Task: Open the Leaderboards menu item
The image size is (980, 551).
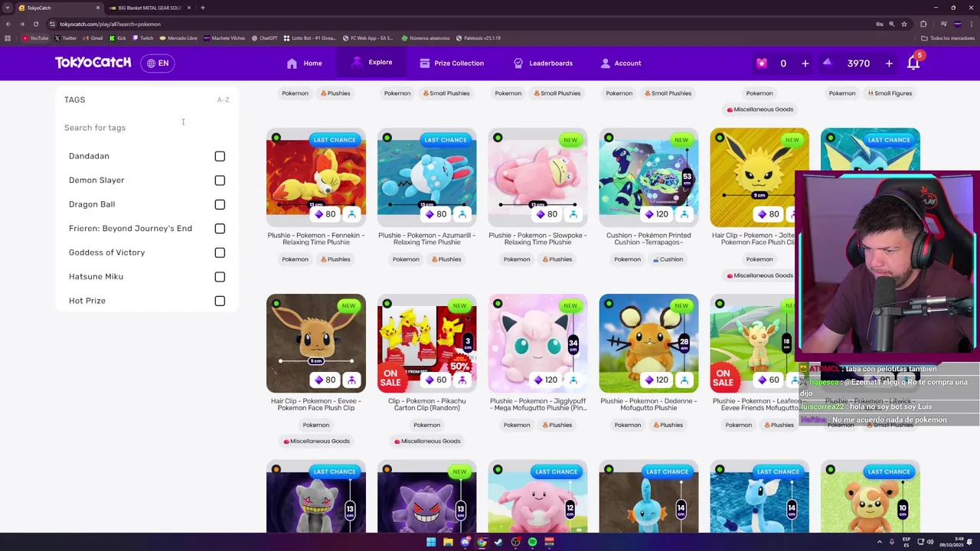Action: (543, 64)
